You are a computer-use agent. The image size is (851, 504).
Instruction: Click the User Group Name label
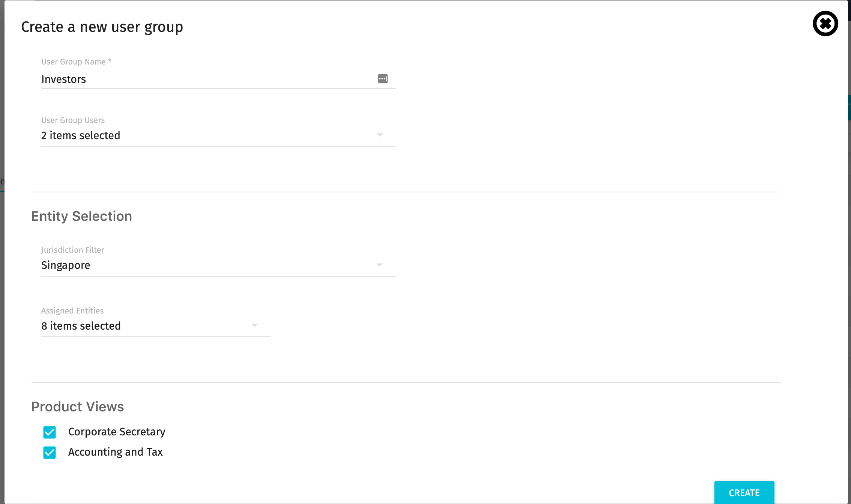(77, 62)
